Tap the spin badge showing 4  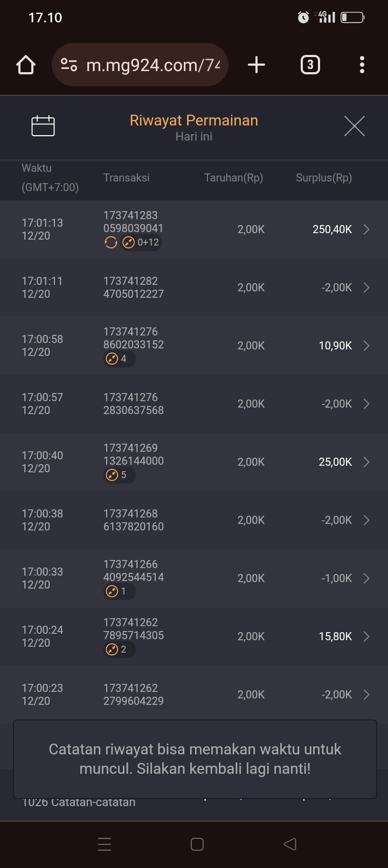pyautogui.click(x=119, y=359)
